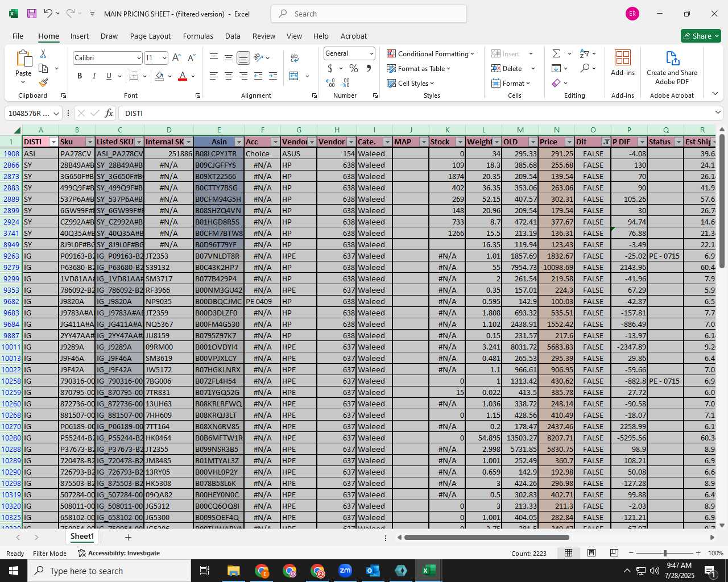Viewport: 728px width, 582px height.
Task: Toggle Italic formatting
Action: [94, 76]
